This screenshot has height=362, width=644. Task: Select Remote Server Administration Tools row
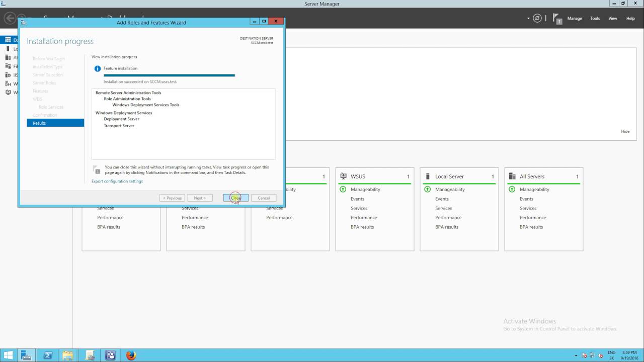click(x=128, y=93)
